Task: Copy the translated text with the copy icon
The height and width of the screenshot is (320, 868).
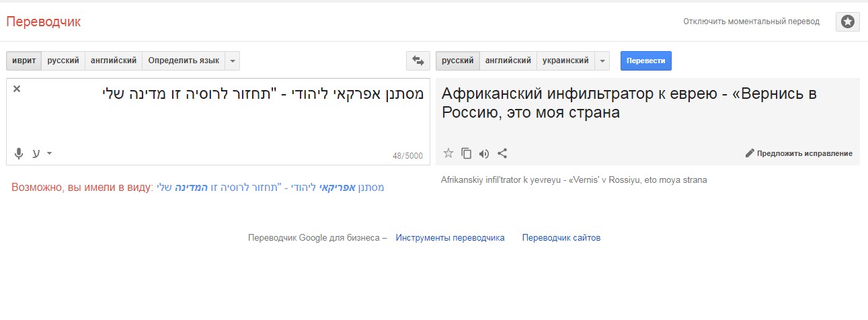Action: point(467,153)
